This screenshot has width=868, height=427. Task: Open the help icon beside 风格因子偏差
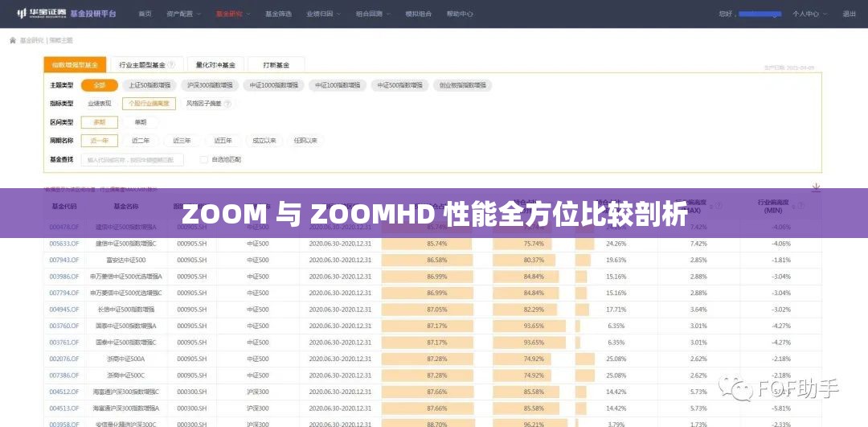[x=227, y=103]
